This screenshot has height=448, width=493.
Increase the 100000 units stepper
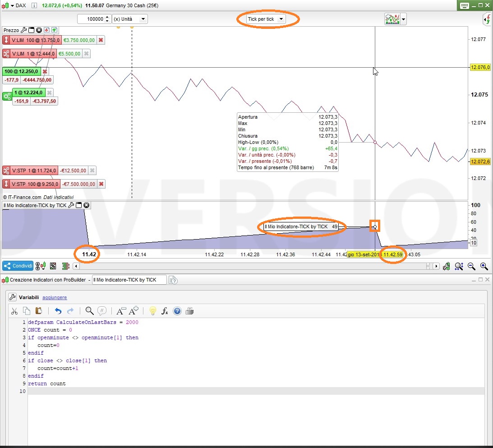point(107,17)
